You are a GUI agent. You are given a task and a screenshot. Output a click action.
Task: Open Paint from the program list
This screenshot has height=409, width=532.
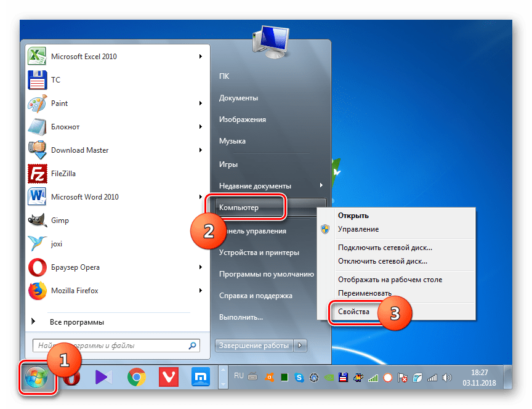point(117,103)
